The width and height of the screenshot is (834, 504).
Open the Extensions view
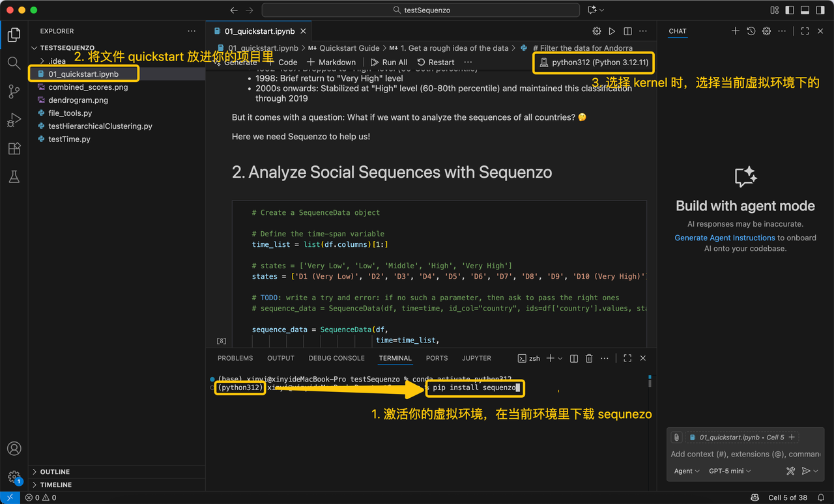coord(14,148)
